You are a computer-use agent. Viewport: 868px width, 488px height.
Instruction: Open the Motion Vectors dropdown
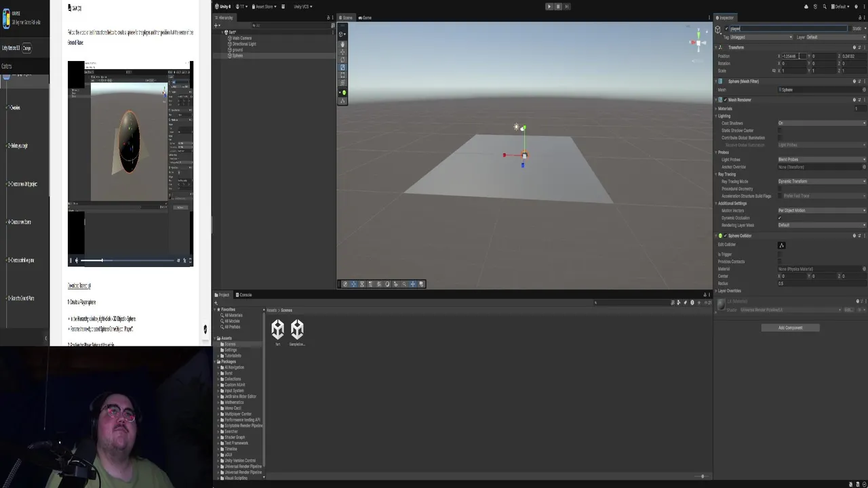pyautogui.click(x=822, y=210)
